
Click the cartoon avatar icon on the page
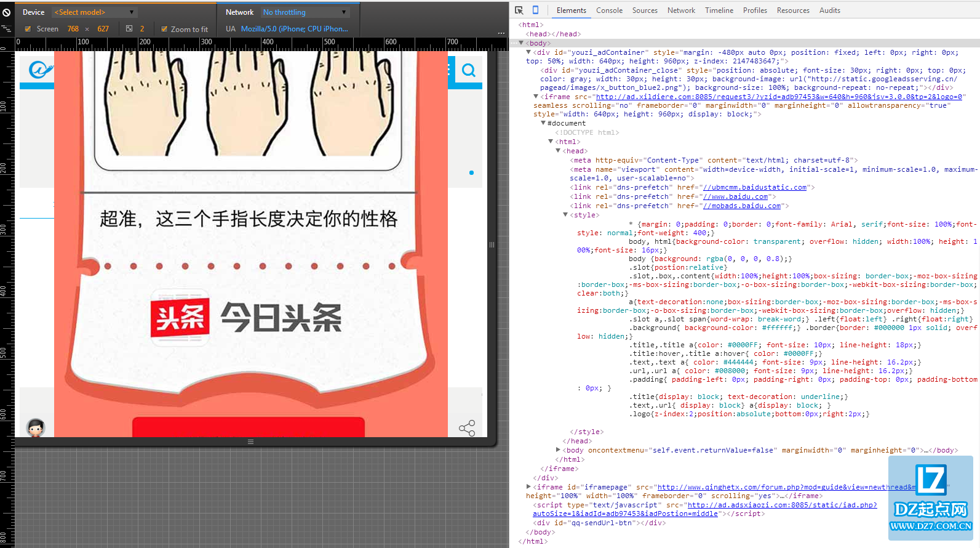[36, 427]
